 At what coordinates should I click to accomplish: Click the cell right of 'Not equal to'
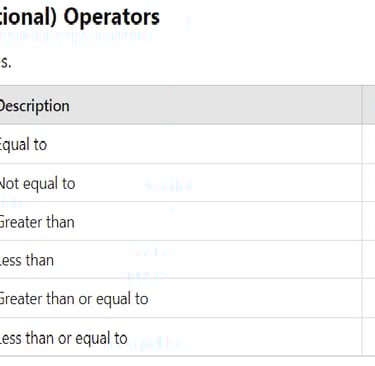pos(369,183)
